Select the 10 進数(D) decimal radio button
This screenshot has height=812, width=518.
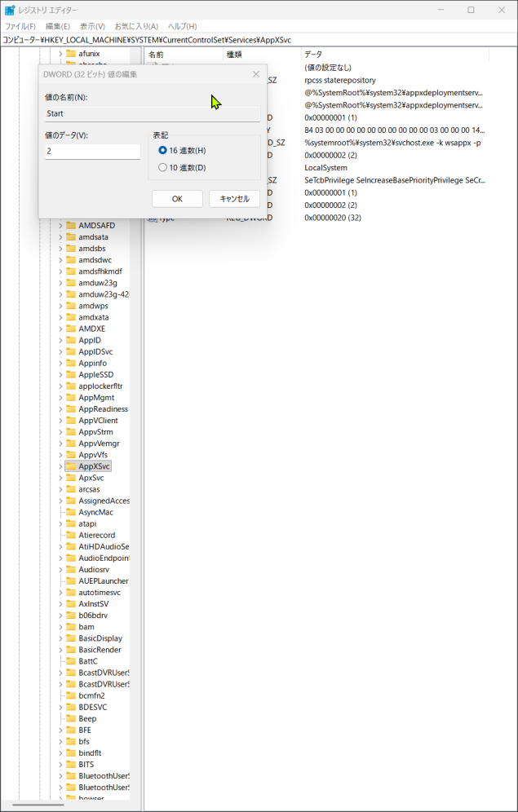tap(163, 168)
